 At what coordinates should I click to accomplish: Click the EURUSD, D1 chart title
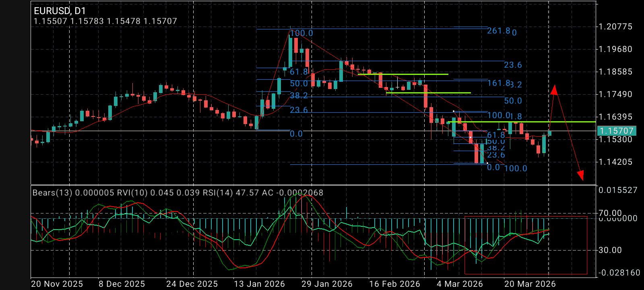(x=60, y=11)
